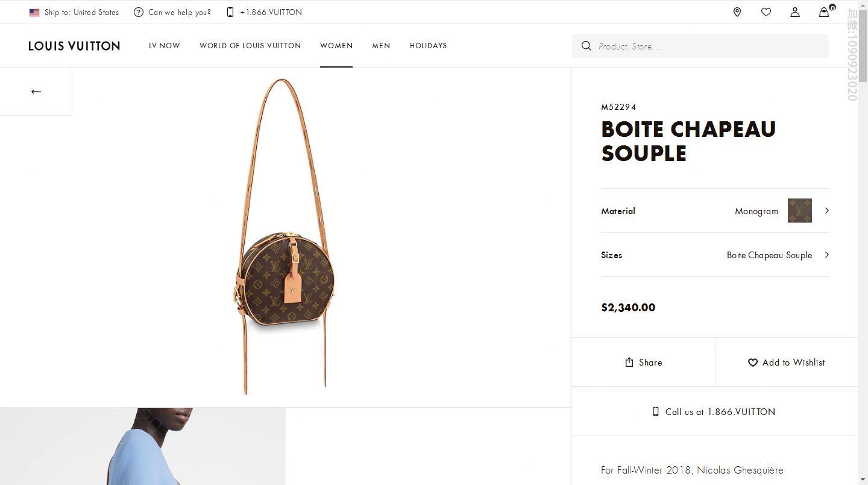This screenshot has width=868, height=485.
Task: Open the Holidays menu
Action: point(428,46)
